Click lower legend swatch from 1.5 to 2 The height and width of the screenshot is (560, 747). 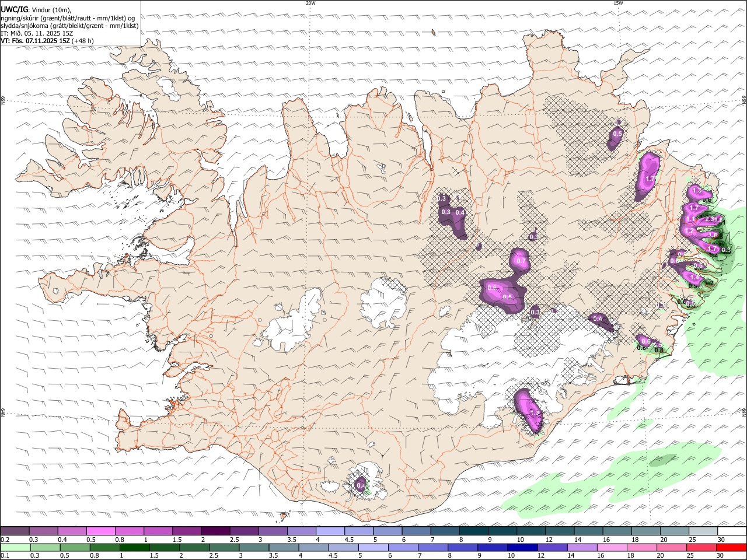click(164, 547)
